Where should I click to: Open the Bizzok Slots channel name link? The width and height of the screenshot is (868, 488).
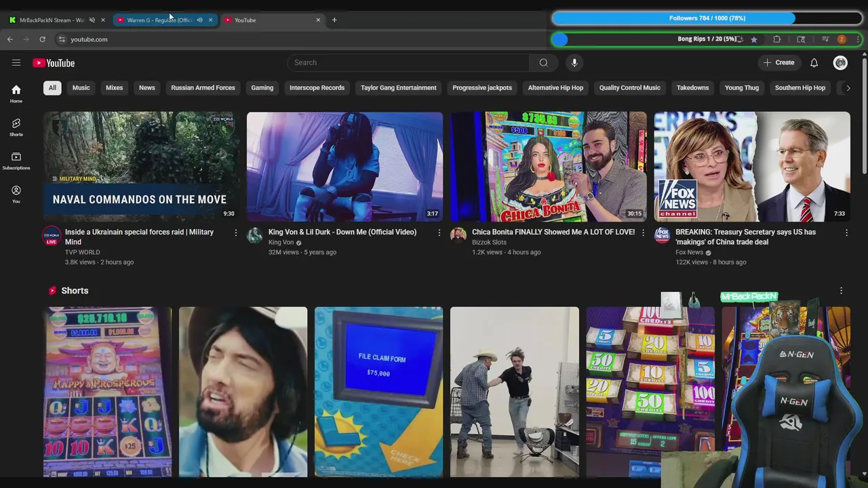[x=489, y=242]
